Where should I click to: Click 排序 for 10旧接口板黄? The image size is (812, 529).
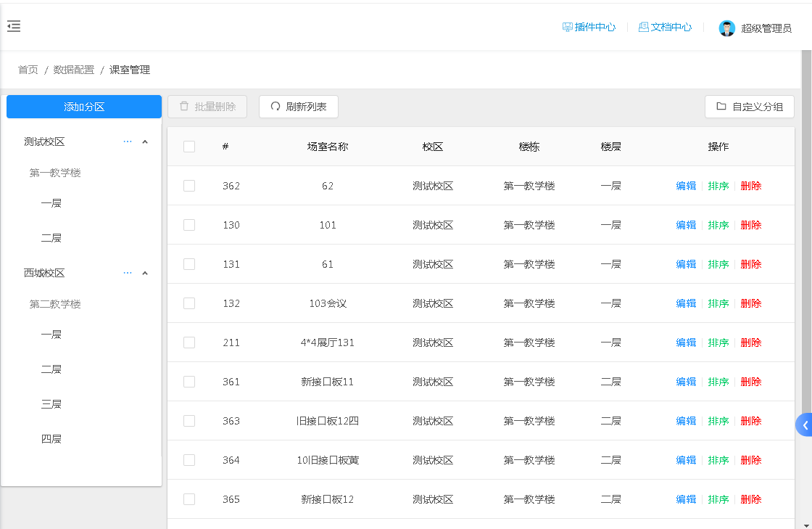[718, 460]
